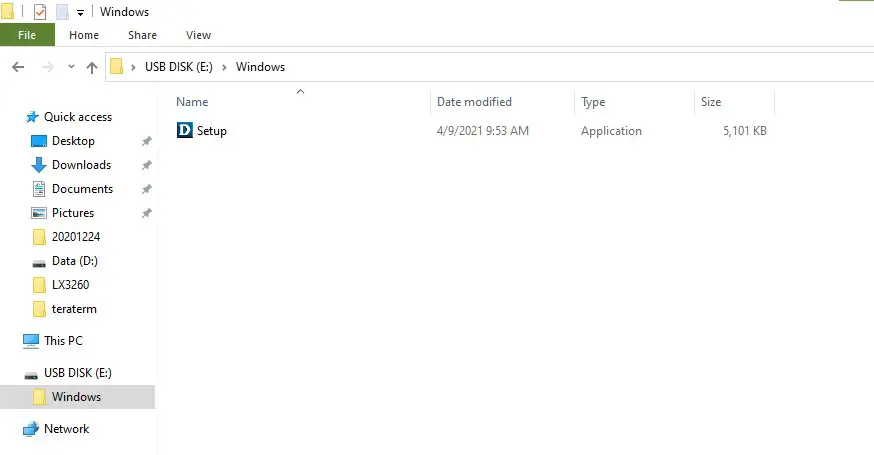Viewport: 874px width, 455px height.
Task: Open Data (D:) drive in sidebar
Action: pyautogui.click(x=75, y=261)
